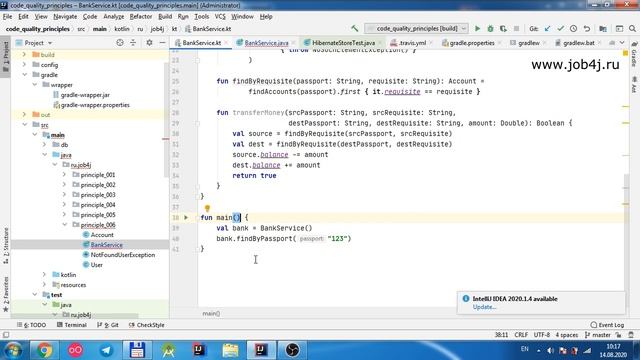Click the run gutter arrow beside fun main
This screenshot has height=360, width=640.
coord(186,218)
